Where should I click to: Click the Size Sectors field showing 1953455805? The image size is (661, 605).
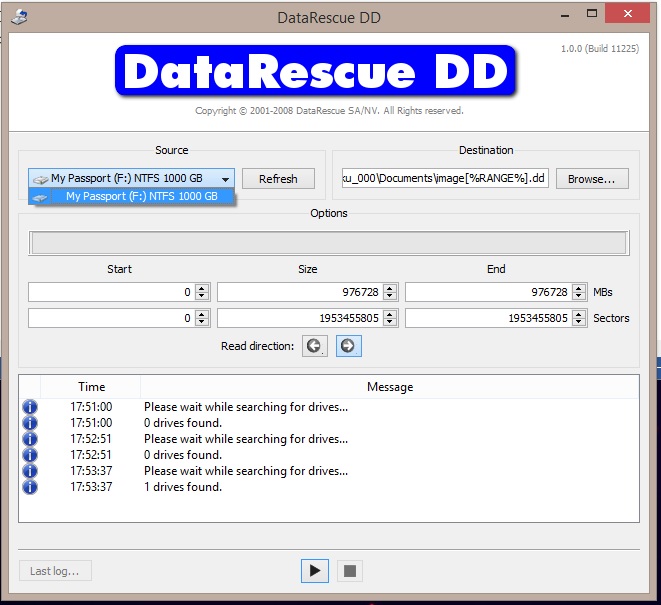300,318
